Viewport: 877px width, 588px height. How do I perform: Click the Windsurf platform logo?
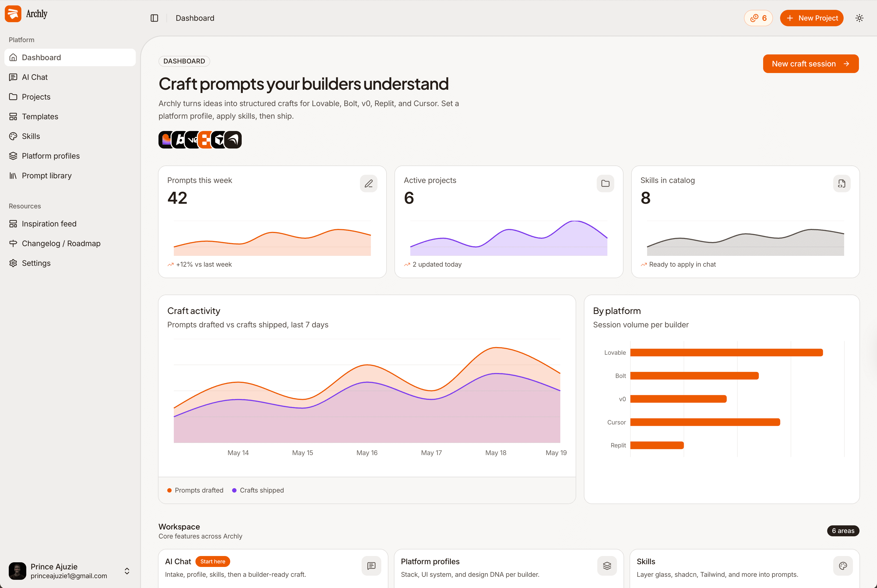tap(233, 140)
